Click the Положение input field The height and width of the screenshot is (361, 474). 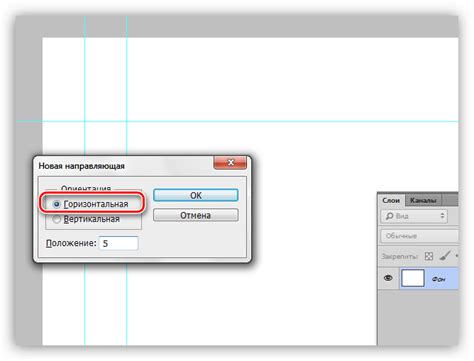pos(118,243)
